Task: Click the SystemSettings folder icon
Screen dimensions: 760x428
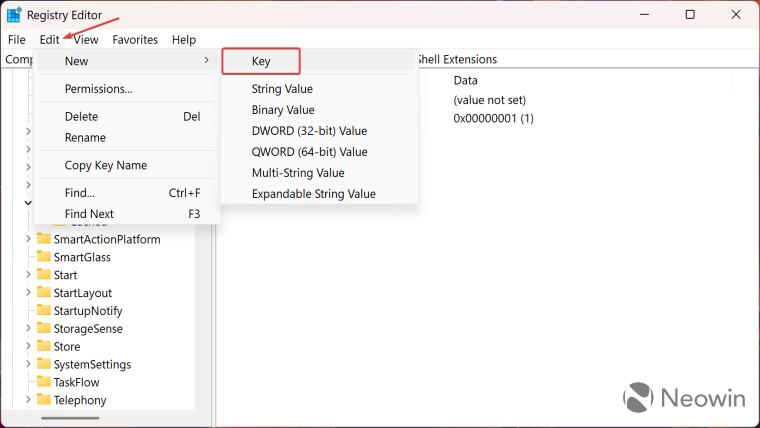Action: 44,364
